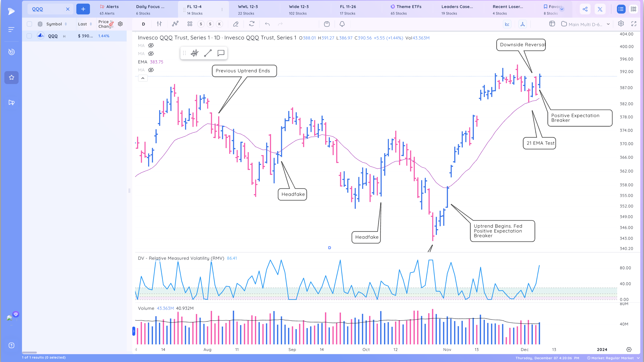Toggle the QQQ row checkbox
The image size is (644, 362).
click(x=29, y=36)
